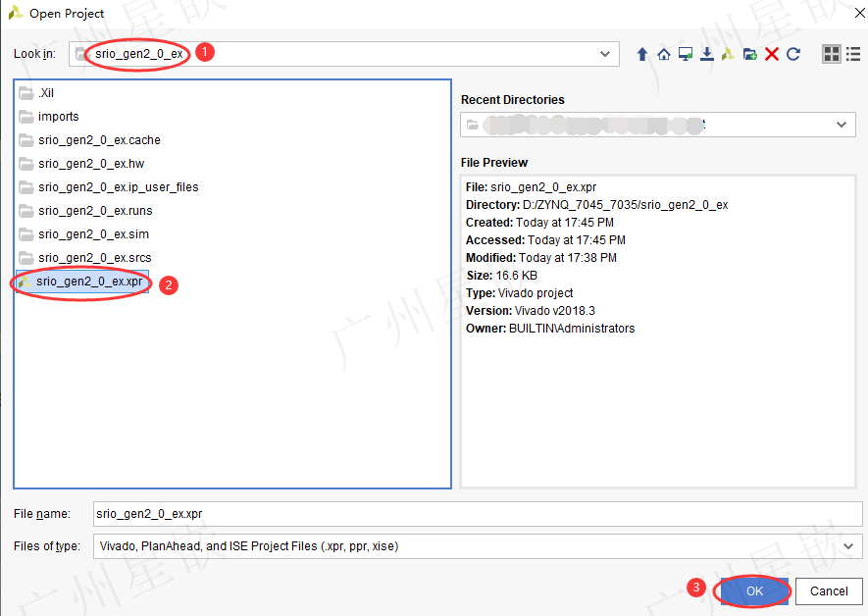Select the srio_gen2_0_ex.runs folder
Viewport: 868px width, 616px height.
[x=85, y=210]
